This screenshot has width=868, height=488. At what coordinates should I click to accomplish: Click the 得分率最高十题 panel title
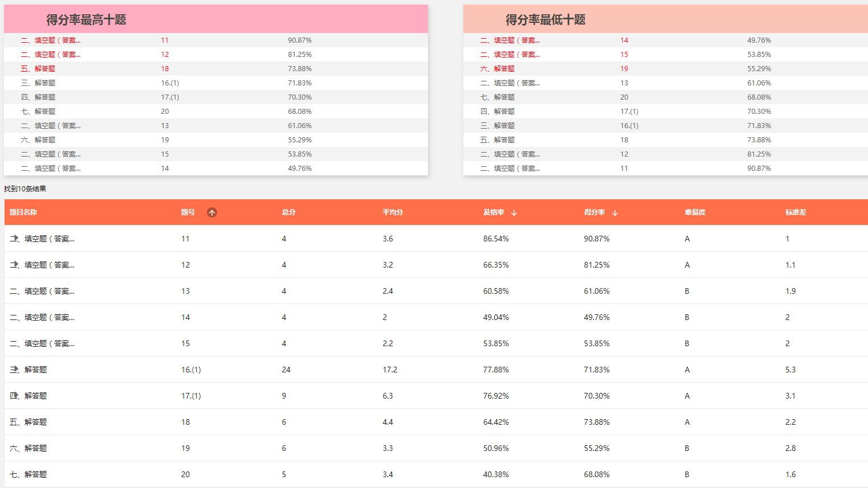pos(86,20)
